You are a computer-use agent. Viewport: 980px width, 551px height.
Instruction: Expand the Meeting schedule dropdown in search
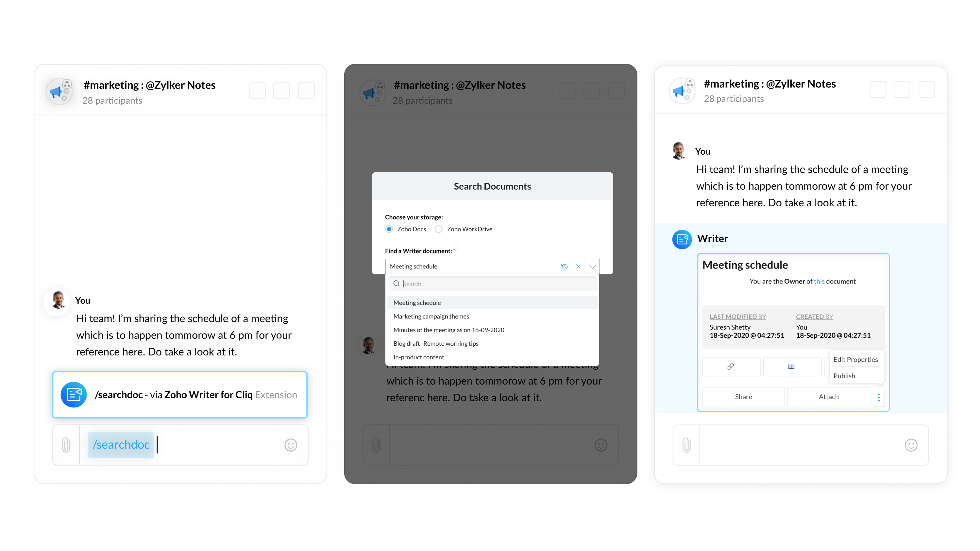click(x=592, y=266)
